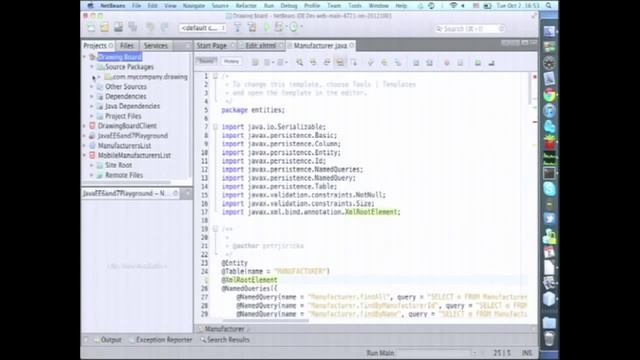Screen dimensions: 640x360
Task: Open the Start Page tab
Action: point(211,46)
